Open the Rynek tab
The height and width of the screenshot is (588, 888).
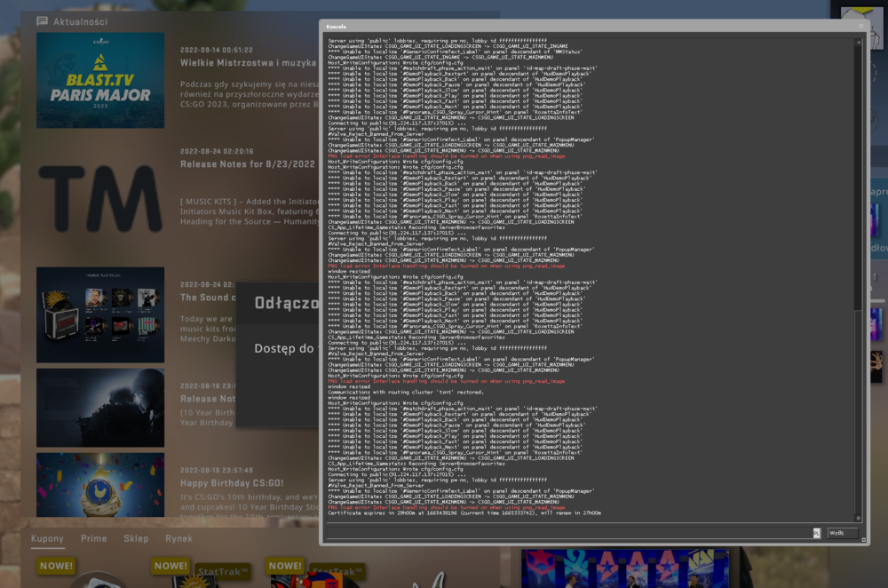[179, 539]
